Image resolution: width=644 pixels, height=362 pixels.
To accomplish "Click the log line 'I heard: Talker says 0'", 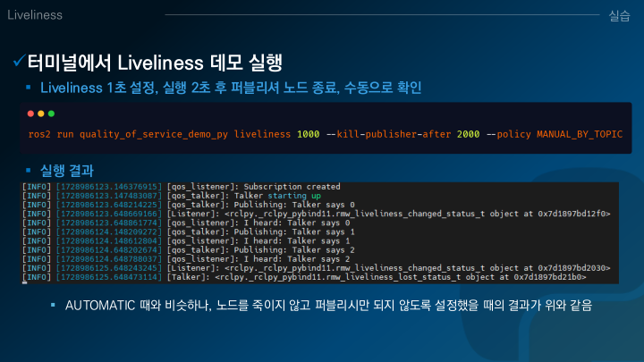I will click(186, 223).
